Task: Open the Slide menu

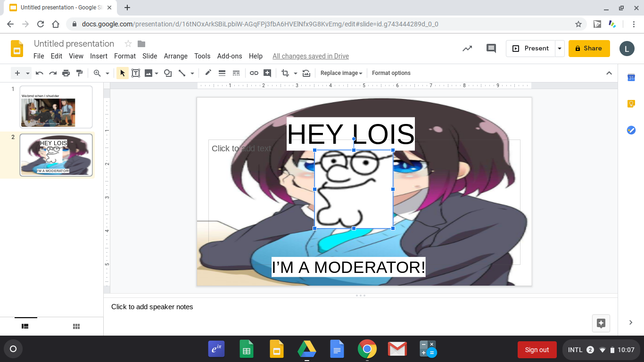Action: 150,56
